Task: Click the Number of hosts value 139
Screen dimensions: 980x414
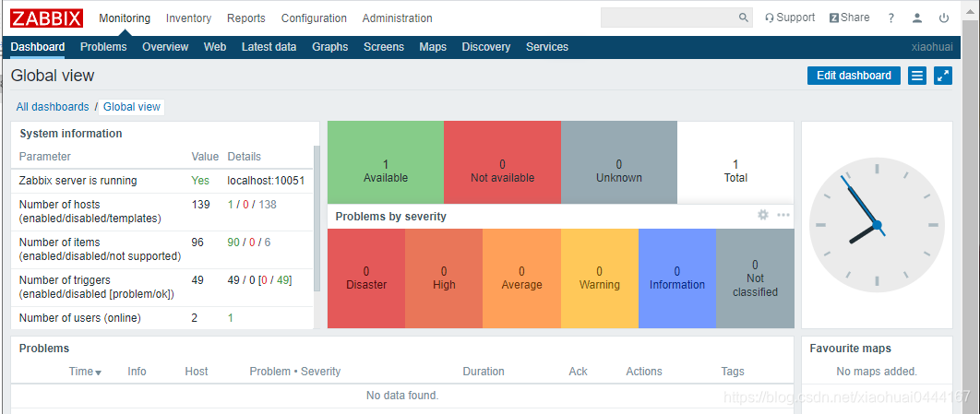Action: 200,204
